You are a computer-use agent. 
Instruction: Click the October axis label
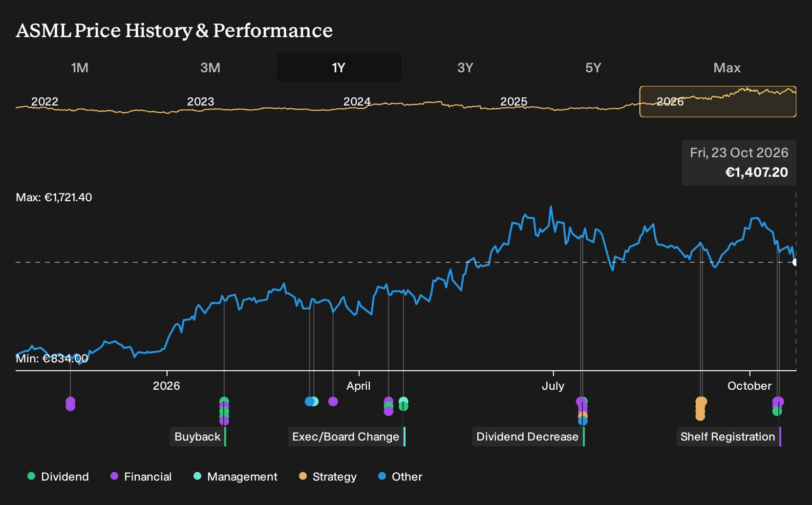tap(749, 386)
